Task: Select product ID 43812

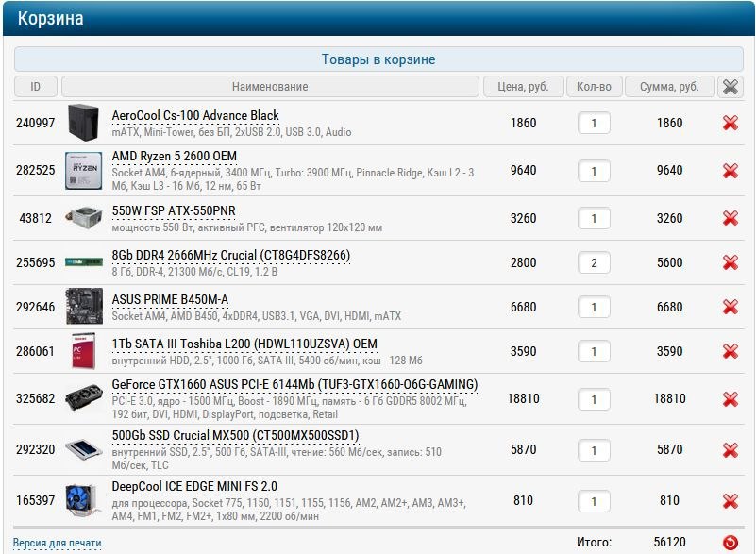Action: pyautogui.click(x=35, y=218)
